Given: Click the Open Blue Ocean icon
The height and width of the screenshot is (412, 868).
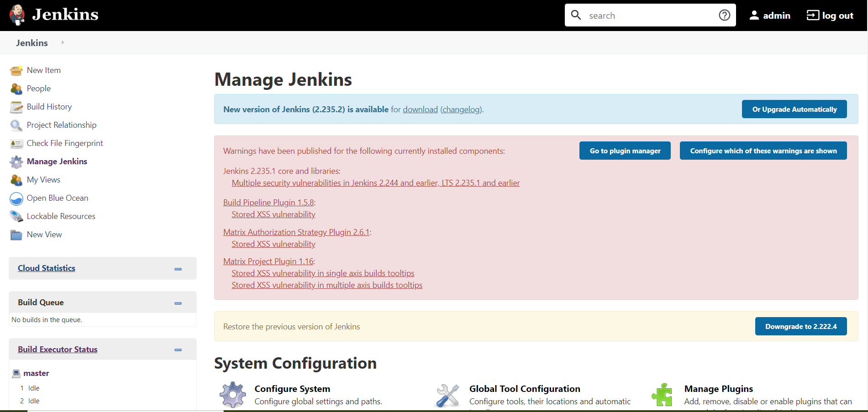Looking at the screenshot, I should (x=16, y=198).
